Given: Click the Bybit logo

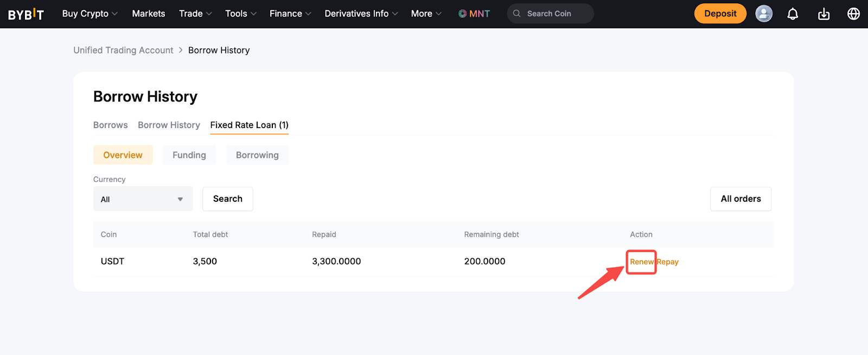Looking at the screenshot, I should pyautogui.click(x=25, y=14).
